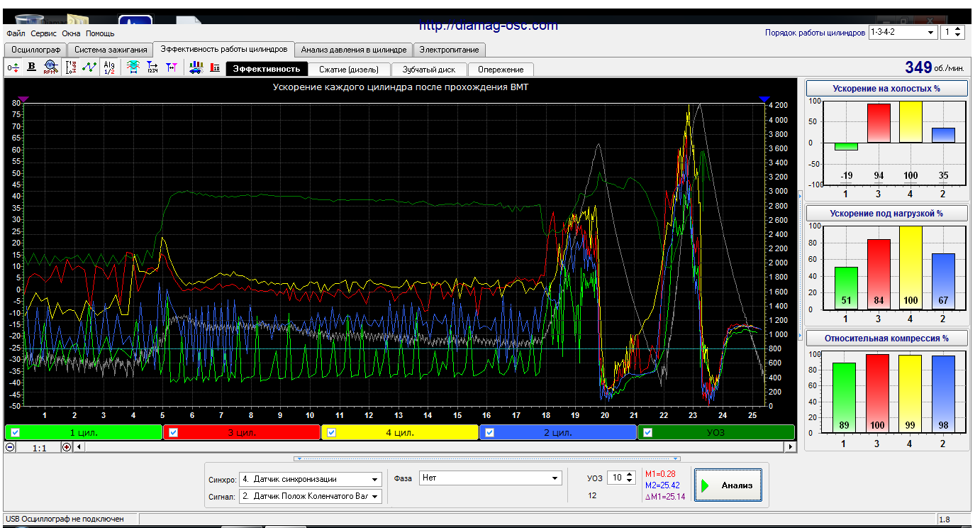Viewport: 980px width, 528px height.
Task: Uncheck the УОЗ checkbox
Action: tap(647, 432)
